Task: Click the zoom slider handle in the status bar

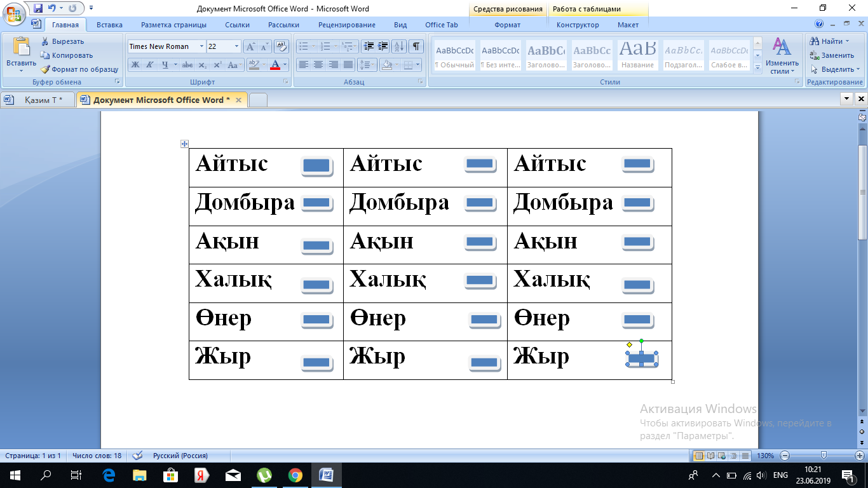Action: pos(824,456)
